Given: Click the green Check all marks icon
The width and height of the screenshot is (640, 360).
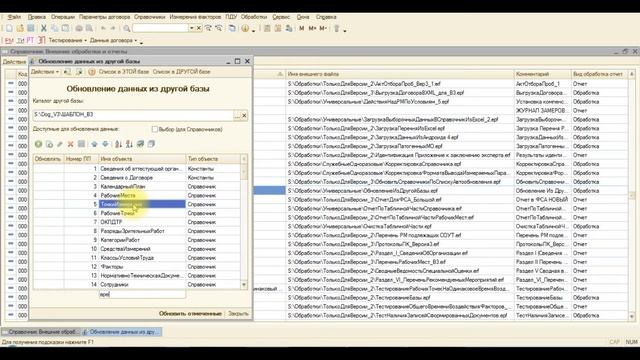Looking at the screenshot, I should pyautogui.click(x=140, y=144).
